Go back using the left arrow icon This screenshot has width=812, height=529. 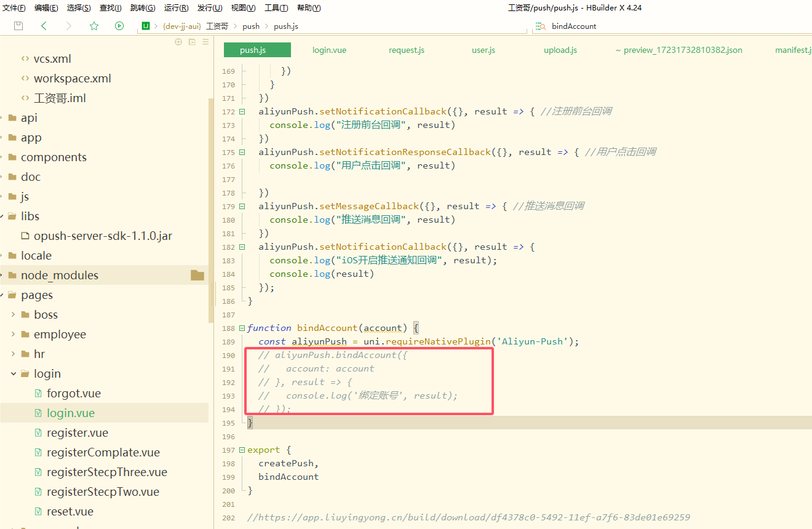44,26
